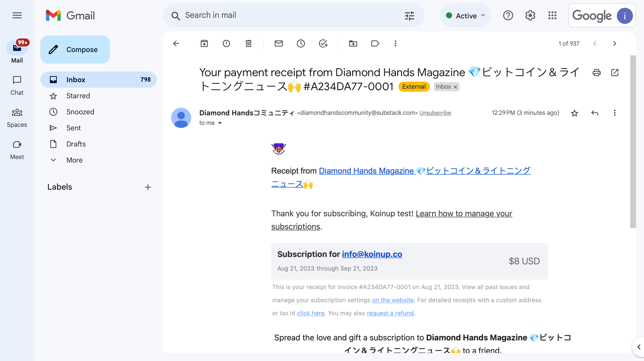Go to the newer email arrow
The width and height of the screenshot is (644, 361).
[x=595, y=43]
